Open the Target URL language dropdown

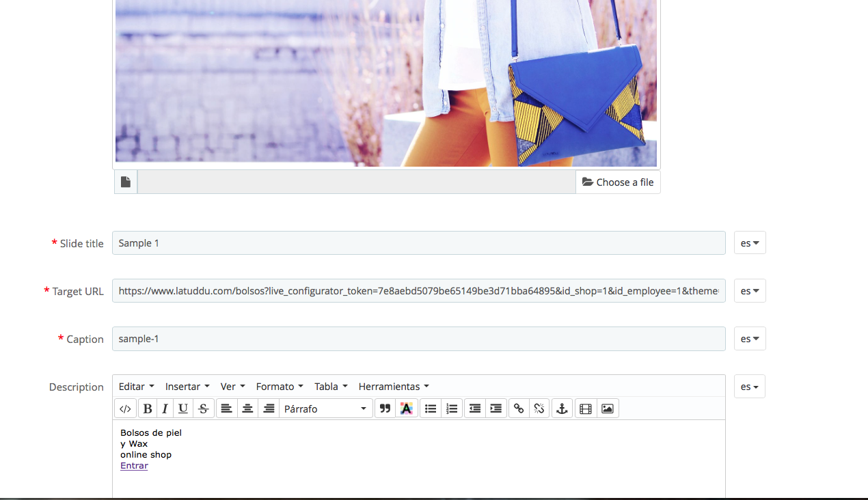[x=750, y=290]
